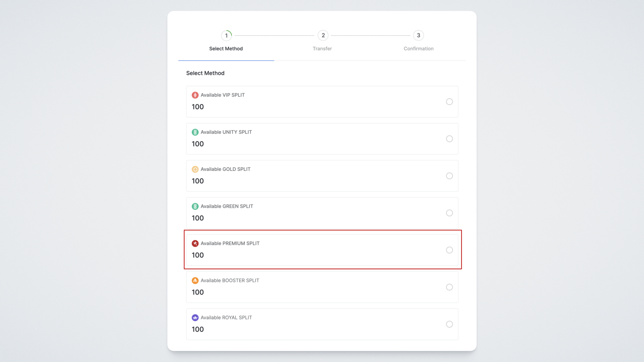
Task: Click the orange BOOSTER SPLIT icon
Action: point(195,281)
